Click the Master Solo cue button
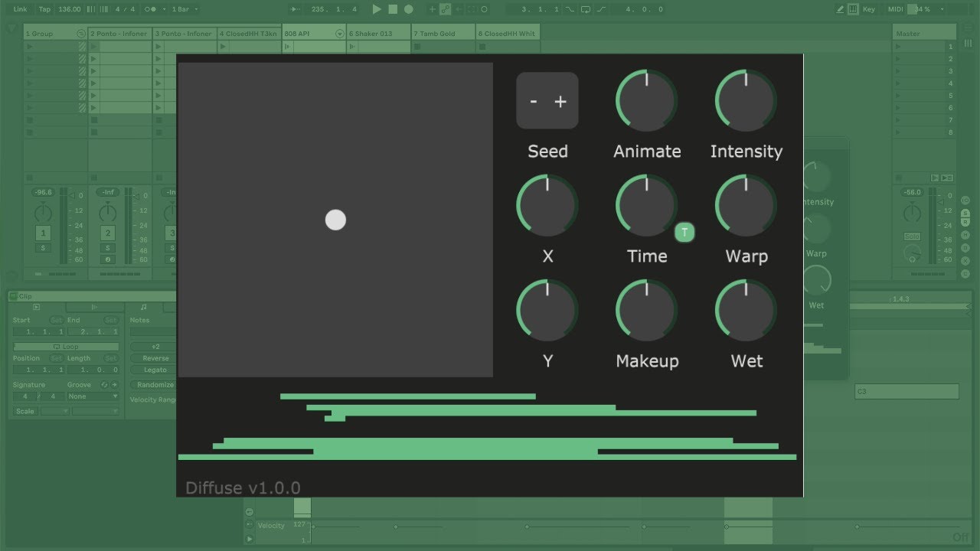This screenshot has height=551, width=980. tap(912, 237)
